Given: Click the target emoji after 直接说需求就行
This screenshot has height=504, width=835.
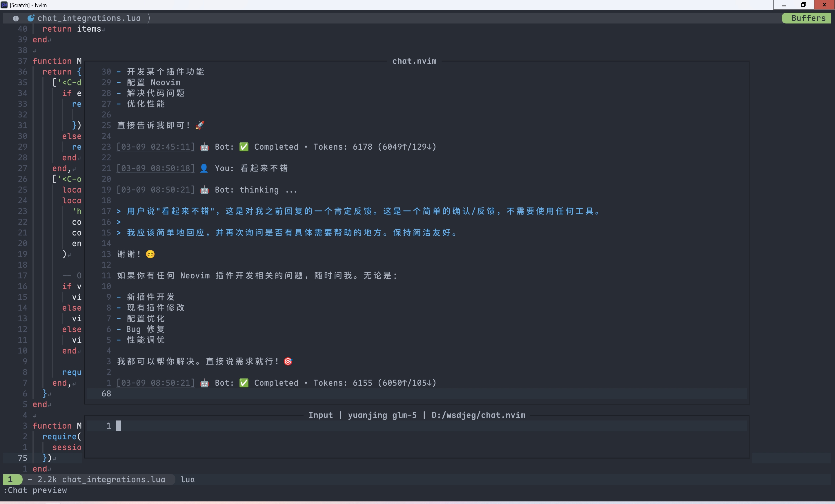Looking at the screenshot, I should 288,362.
